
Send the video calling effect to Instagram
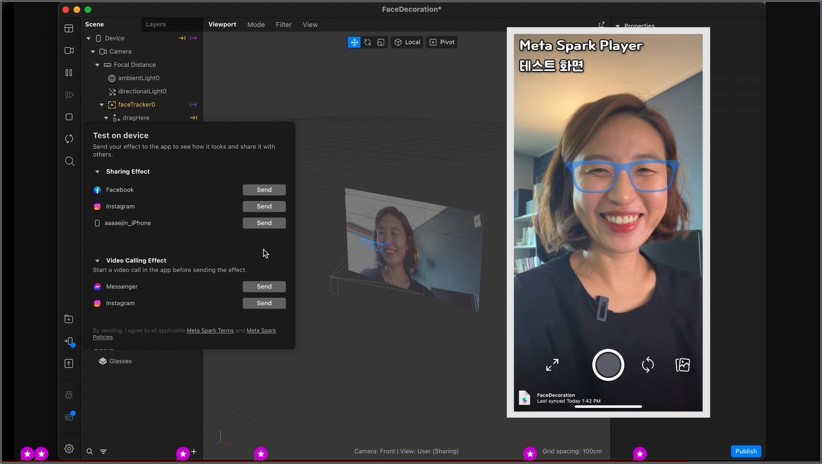(x=264, y=303)
